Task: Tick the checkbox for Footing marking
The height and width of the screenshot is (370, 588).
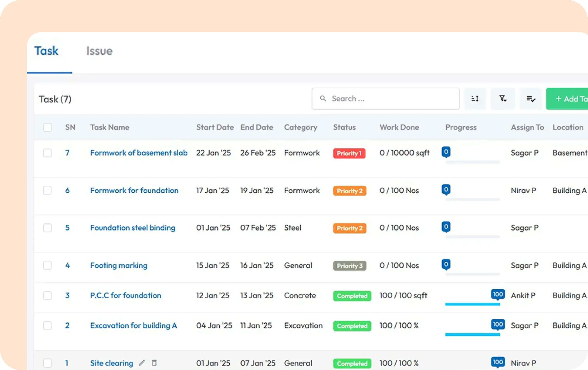Action: pos(47,265)
